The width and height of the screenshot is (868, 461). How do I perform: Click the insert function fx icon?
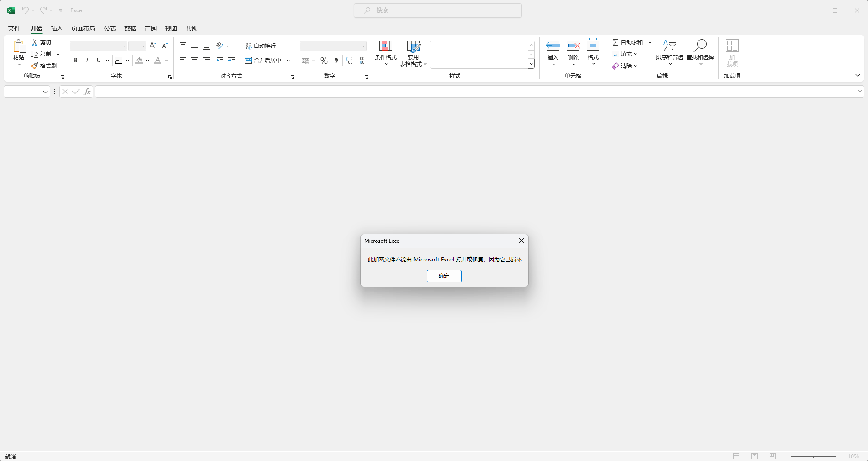87,92
